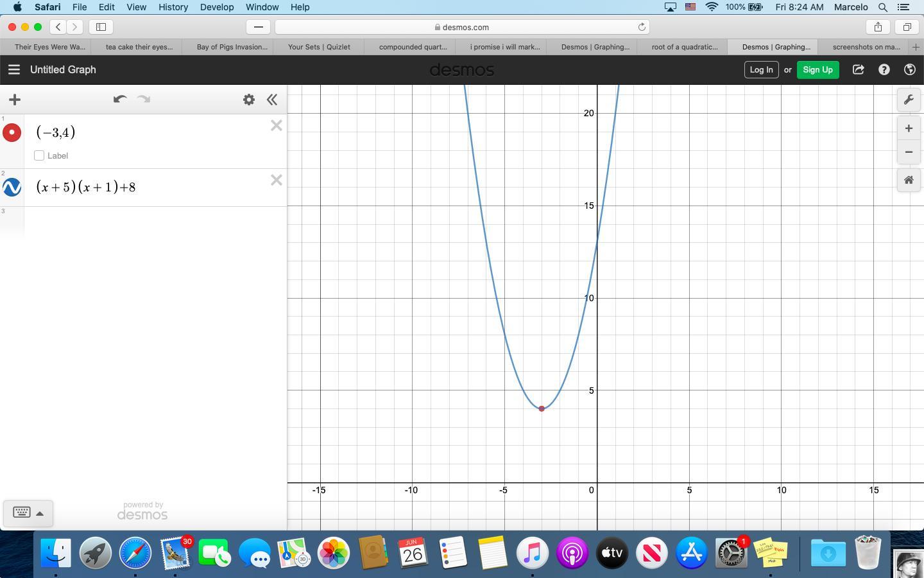Edit the (-3,4) point expression
This screenshot has width=924, height=578.
pyautogui.click(x=56, y=132)
